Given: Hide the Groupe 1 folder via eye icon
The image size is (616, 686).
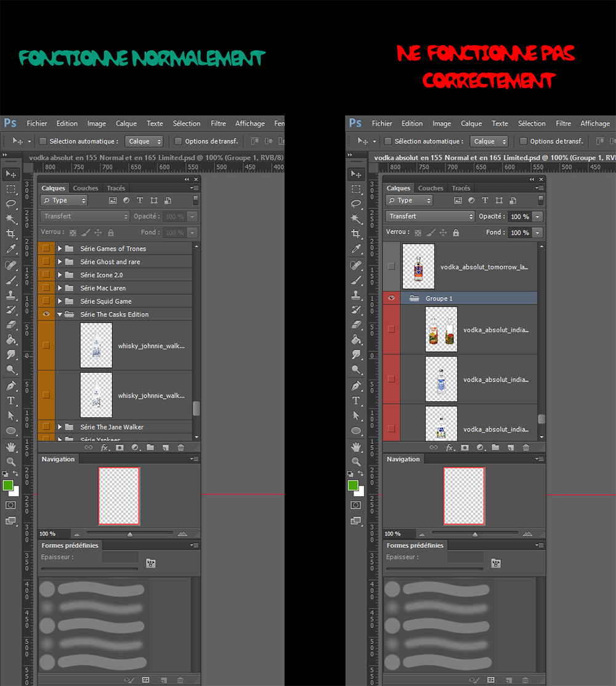Looking at the screenshot, I should [x=391, y=298].
